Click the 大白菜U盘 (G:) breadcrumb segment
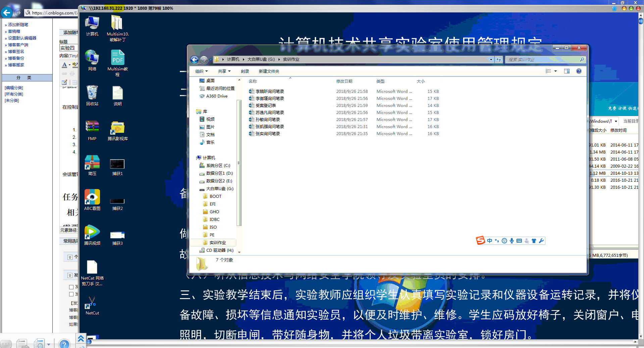644x348 pixels. [261, 59]
